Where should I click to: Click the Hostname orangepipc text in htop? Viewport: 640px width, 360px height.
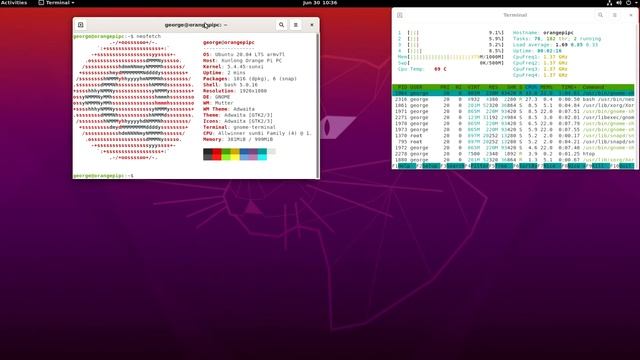(543, 33)
